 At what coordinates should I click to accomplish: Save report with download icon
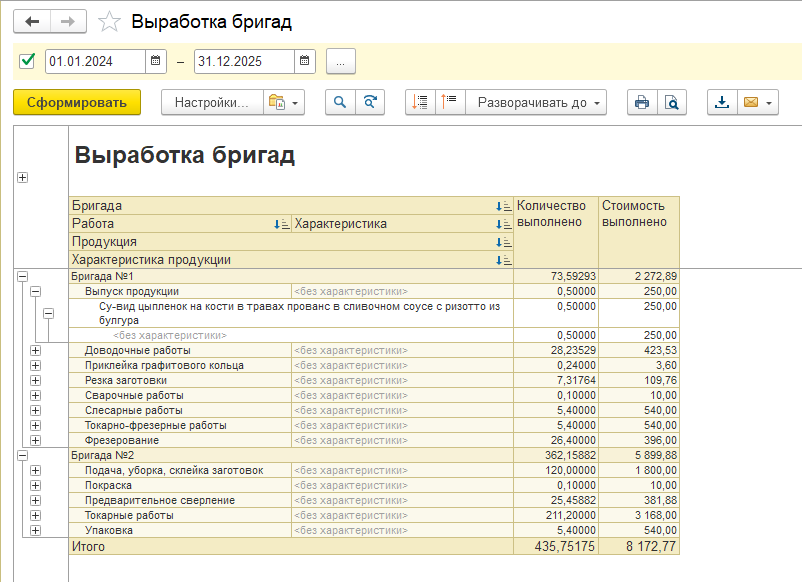722,102
